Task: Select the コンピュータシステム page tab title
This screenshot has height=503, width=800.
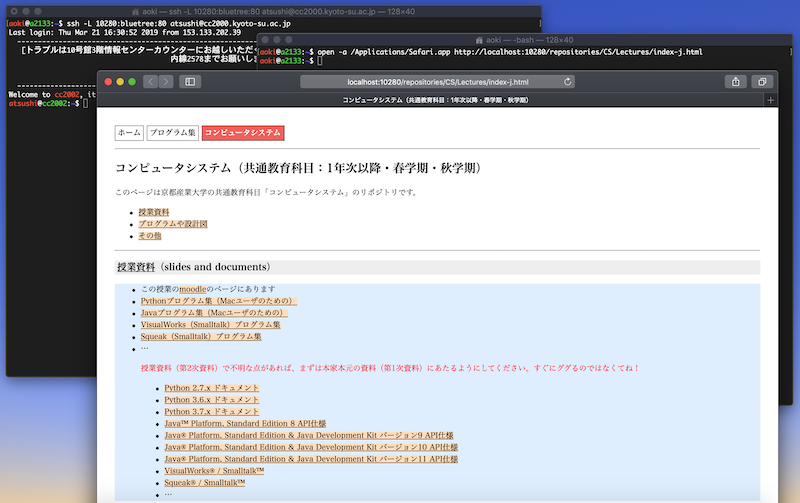Action: click(x=435, y=100)
